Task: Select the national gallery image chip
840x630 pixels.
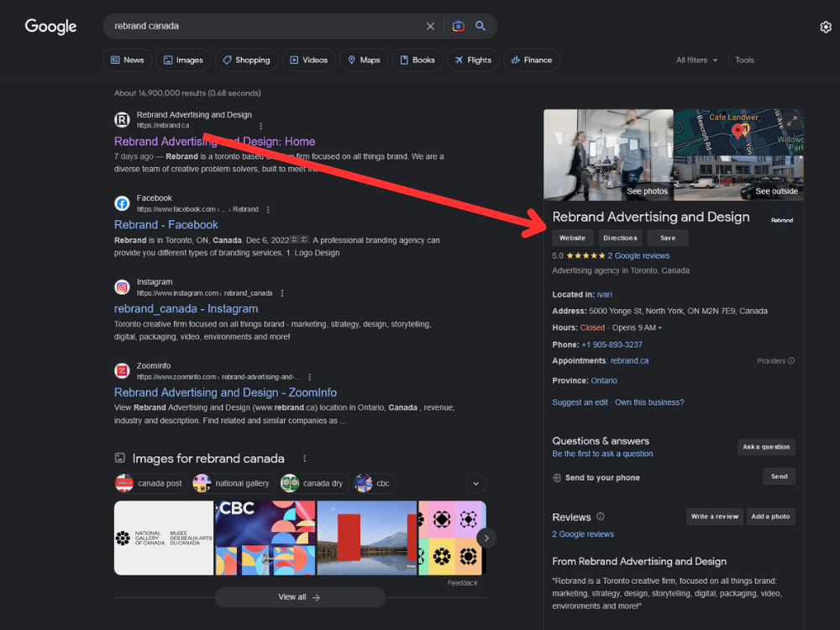Action: (234, 484)
